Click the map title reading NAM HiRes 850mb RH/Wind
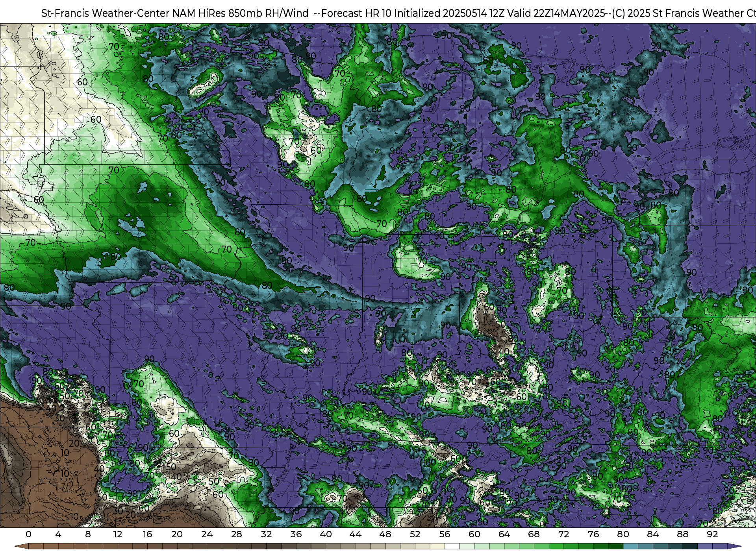 tap(240, 13)
